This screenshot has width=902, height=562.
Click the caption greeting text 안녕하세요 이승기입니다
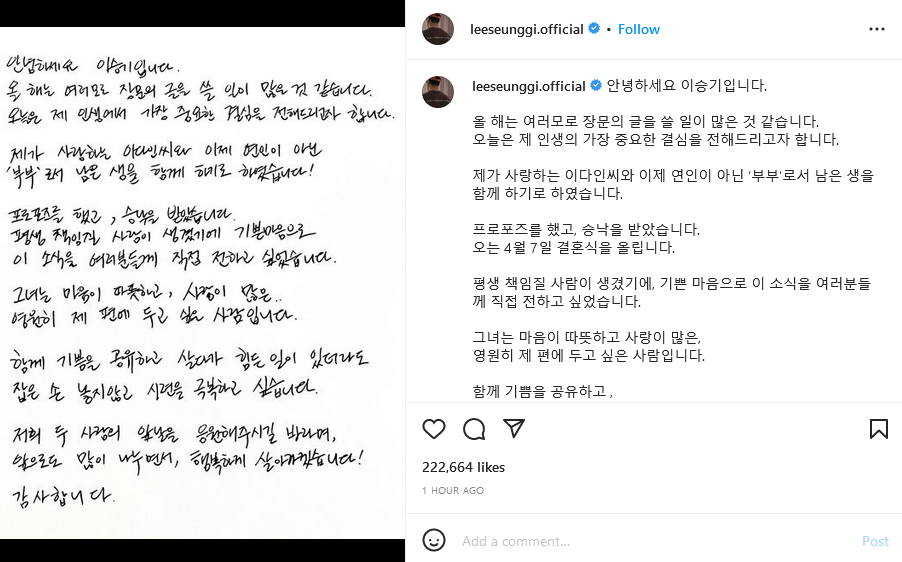coord(686,86)
